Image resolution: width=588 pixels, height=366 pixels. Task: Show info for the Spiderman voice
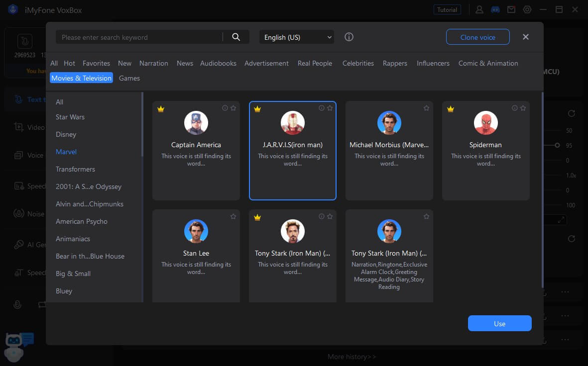514,108
